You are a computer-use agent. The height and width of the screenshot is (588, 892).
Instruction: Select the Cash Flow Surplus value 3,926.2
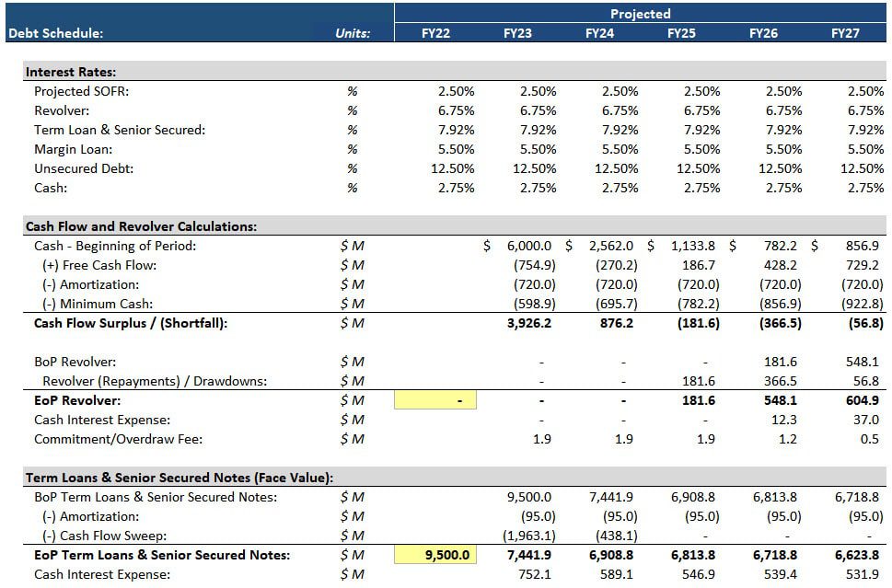(x=528, y=323)
